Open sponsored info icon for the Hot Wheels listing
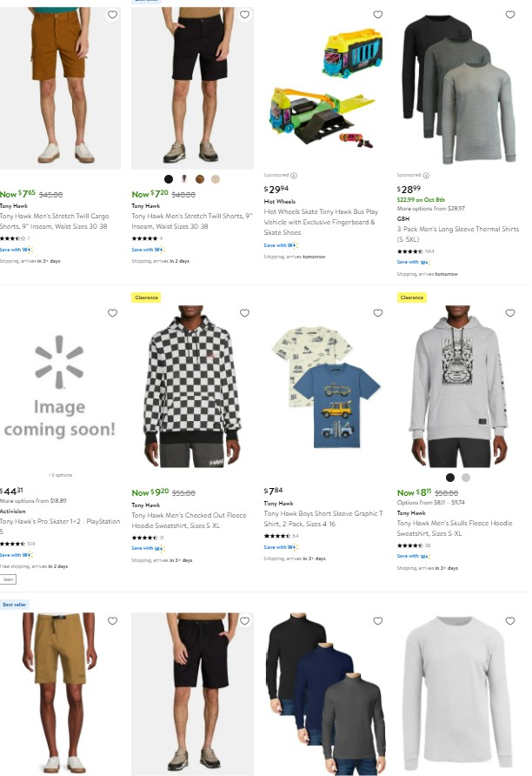The height and width of the screenshot is (776, 532). pyautogui.click(x=294, y=175)
